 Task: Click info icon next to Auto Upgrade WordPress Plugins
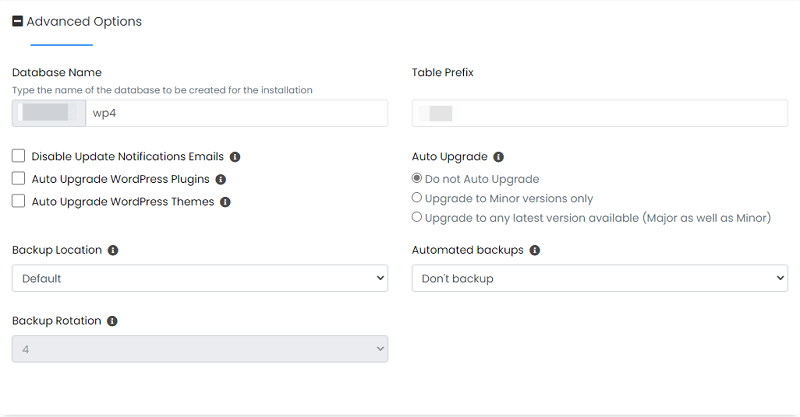(221, 180)
